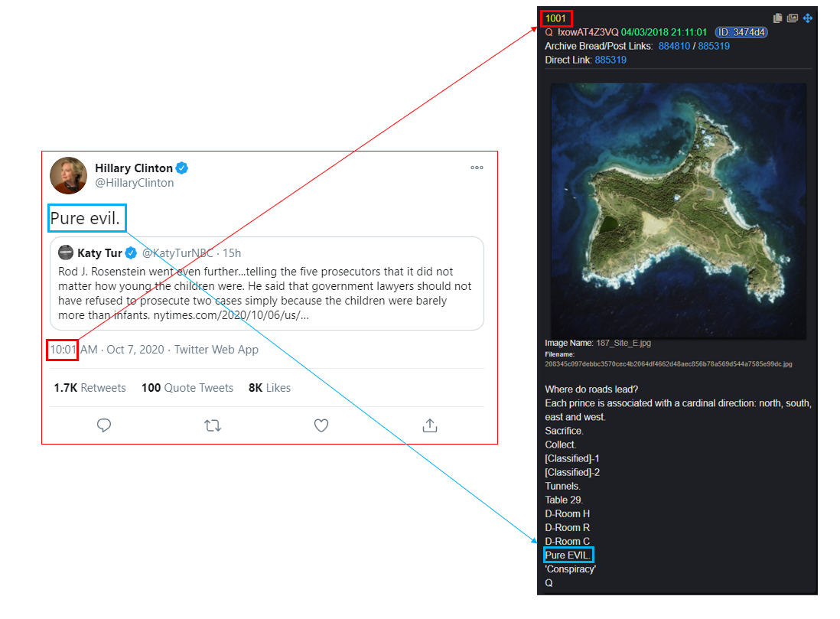The width and height of the screenshot is (840, 619).
Task: Open the @HillaryClinton handle
Action: [135, 183]
